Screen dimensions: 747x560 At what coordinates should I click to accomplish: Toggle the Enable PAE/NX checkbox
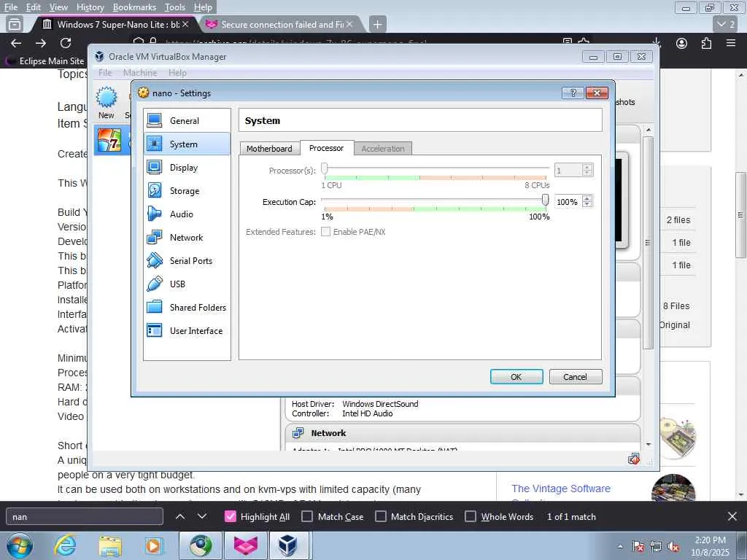tap(326, 232)
